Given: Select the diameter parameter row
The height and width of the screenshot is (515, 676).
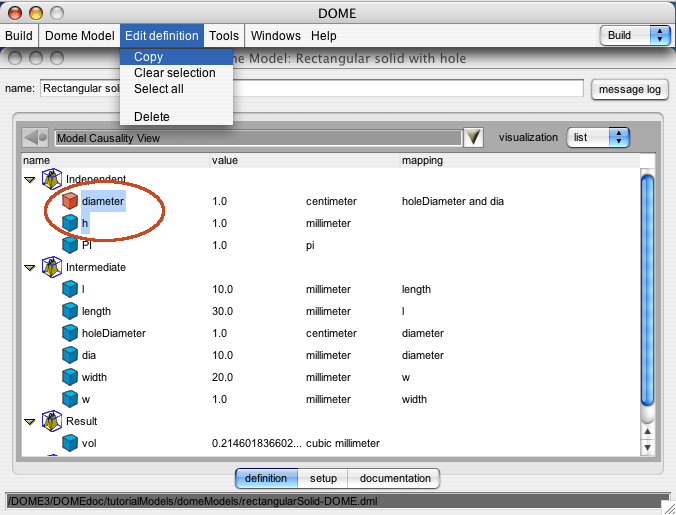Looking at the screenshot, I should [330, 201].
